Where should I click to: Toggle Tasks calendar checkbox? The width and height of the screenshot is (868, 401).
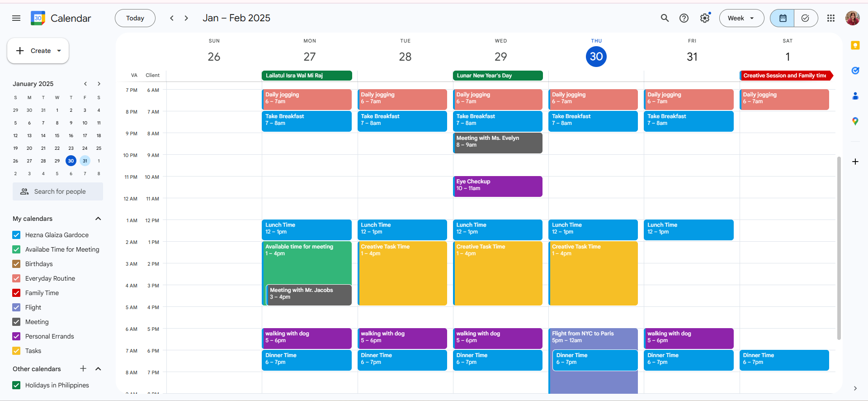[16, 351]
